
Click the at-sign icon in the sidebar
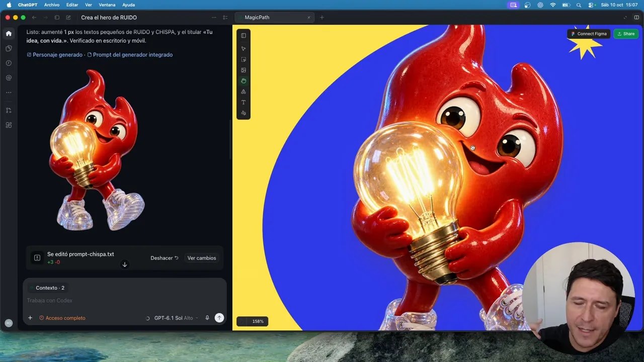point(9,78)
